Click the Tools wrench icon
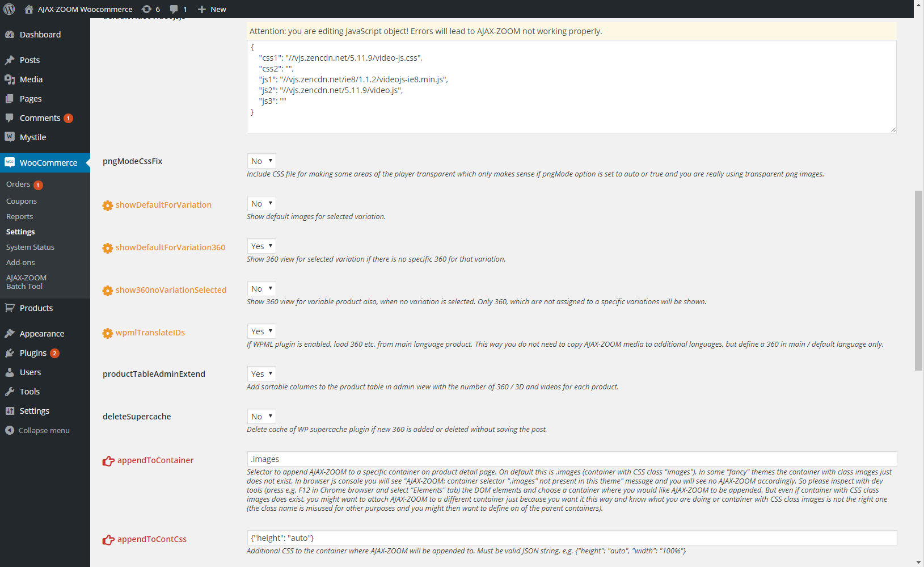Viewport: 924px width, 567px height. pos(10,392)
